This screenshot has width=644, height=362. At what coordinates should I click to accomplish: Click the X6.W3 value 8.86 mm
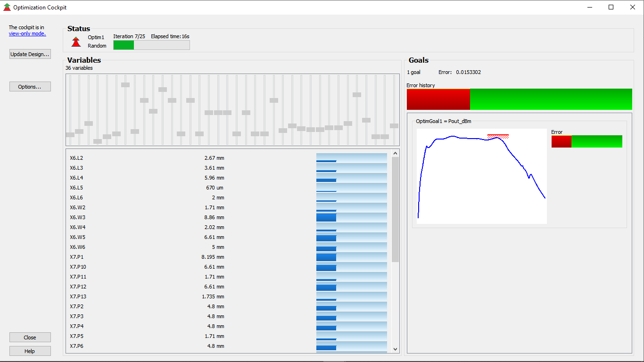215,217
